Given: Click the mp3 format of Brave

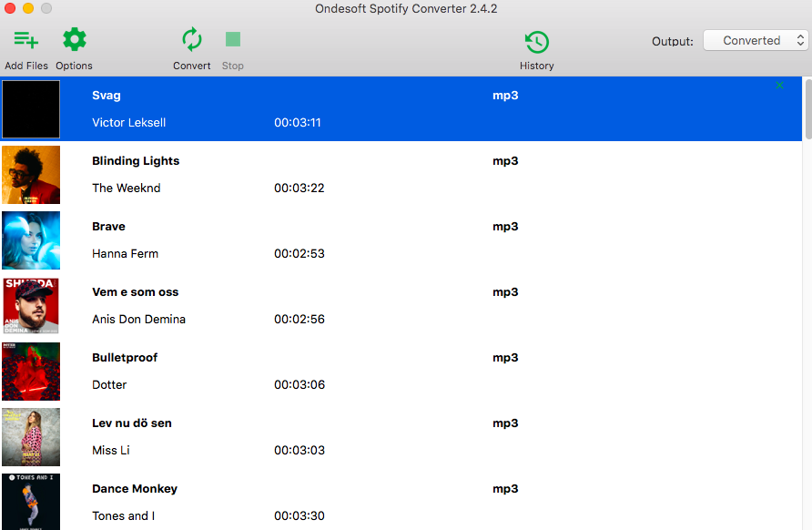Looking at the screenshot, I should [505, 227].
